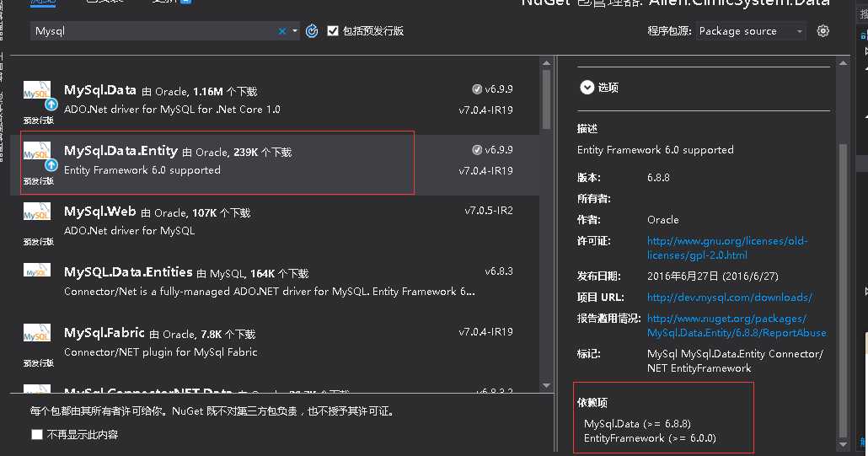The width and height of the screenshot is (868, 456).
Task: Click MySql.Data dependency entry
Action: tap(637, 424)
